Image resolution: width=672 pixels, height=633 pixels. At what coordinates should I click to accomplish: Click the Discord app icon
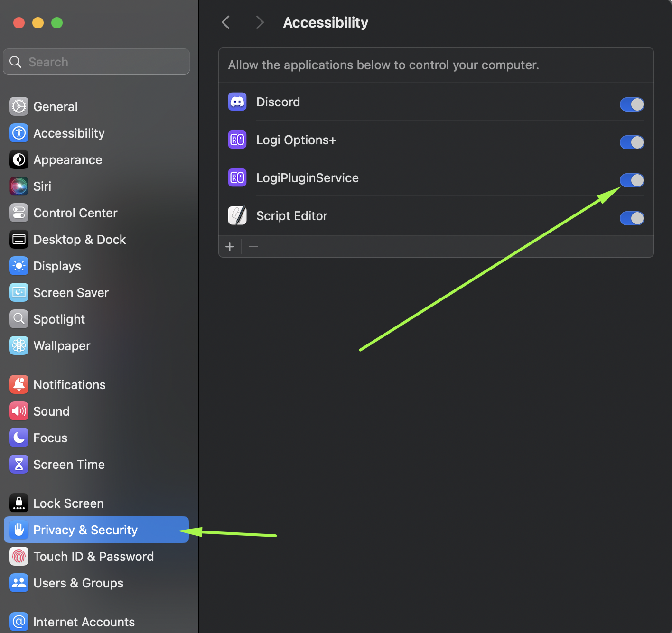[237, 102]
